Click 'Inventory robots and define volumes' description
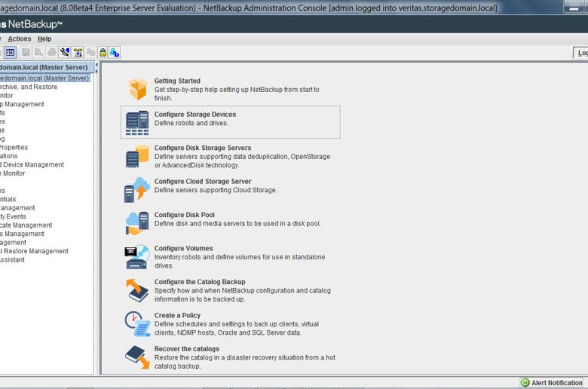Viewport: 588px width, 389px height. point(240,261)
